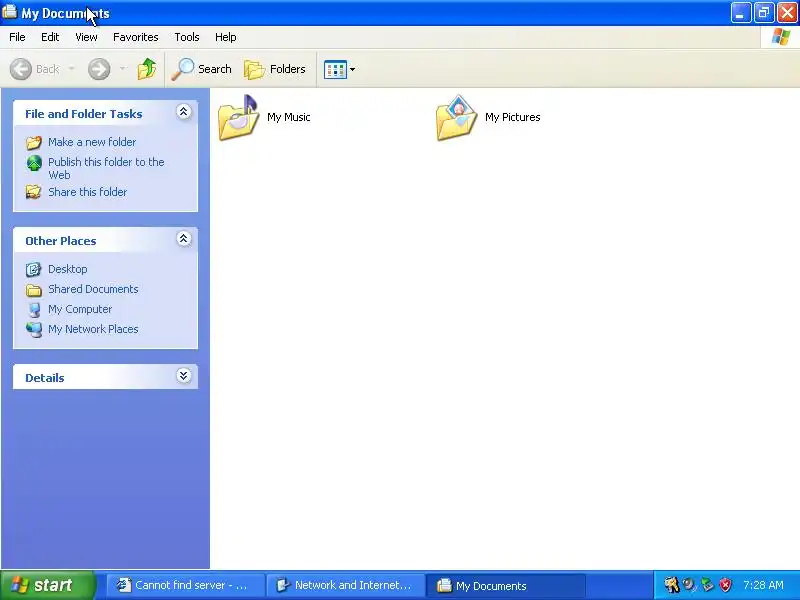Image resolution: width=800 pixels, height=600 pixels.
Task: Open the Favorites menu
Action: (x=136, y=37)
